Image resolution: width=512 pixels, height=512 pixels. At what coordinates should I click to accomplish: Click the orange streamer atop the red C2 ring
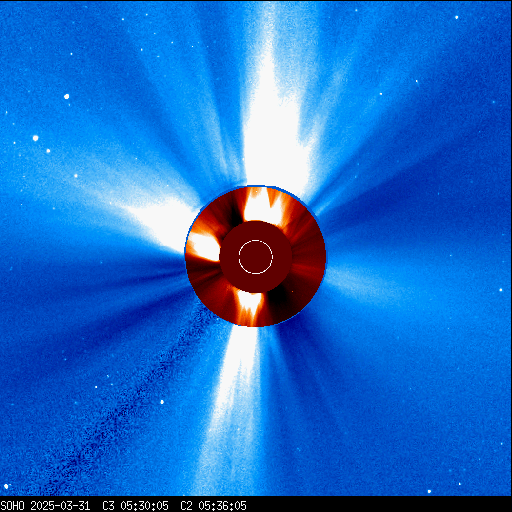[263, 205]
